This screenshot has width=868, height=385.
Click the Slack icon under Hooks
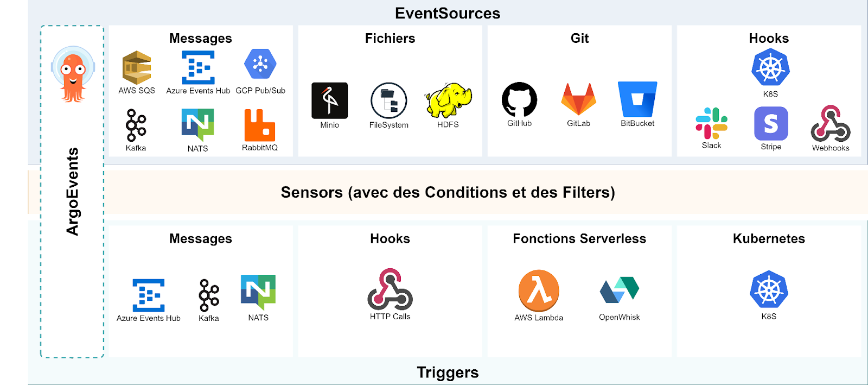pyautogui.click(x=711, y=123)
